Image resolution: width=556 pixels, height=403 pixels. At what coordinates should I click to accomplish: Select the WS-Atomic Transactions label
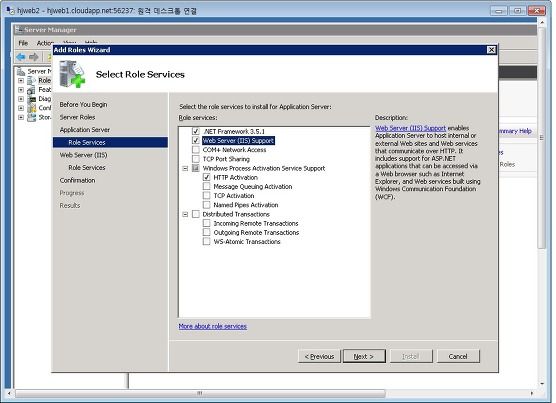[x=247, y=242]
